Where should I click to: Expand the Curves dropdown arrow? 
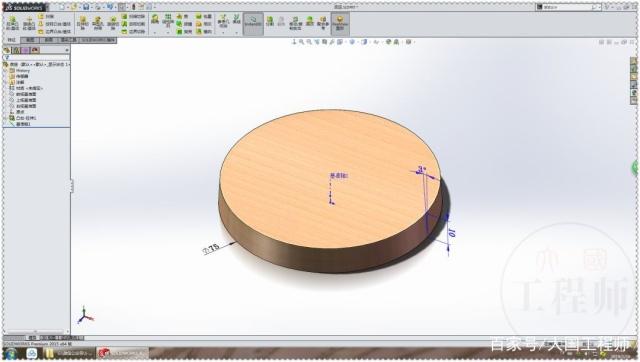(236, 32)
